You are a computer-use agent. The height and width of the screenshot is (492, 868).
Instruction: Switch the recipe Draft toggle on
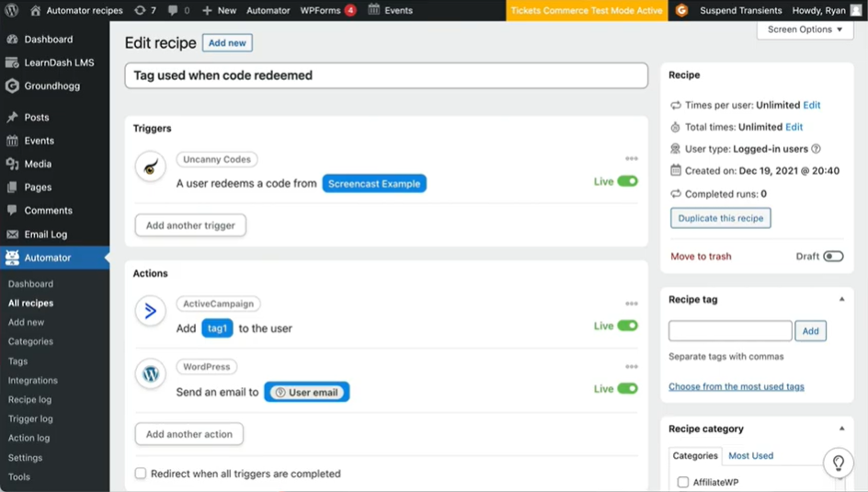[x=833, y=257]
